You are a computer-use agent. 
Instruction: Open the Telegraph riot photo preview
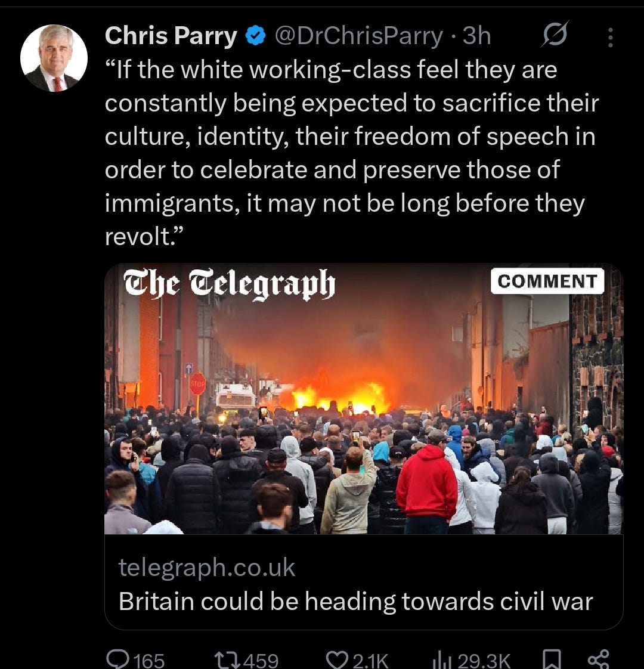(364, 399)
